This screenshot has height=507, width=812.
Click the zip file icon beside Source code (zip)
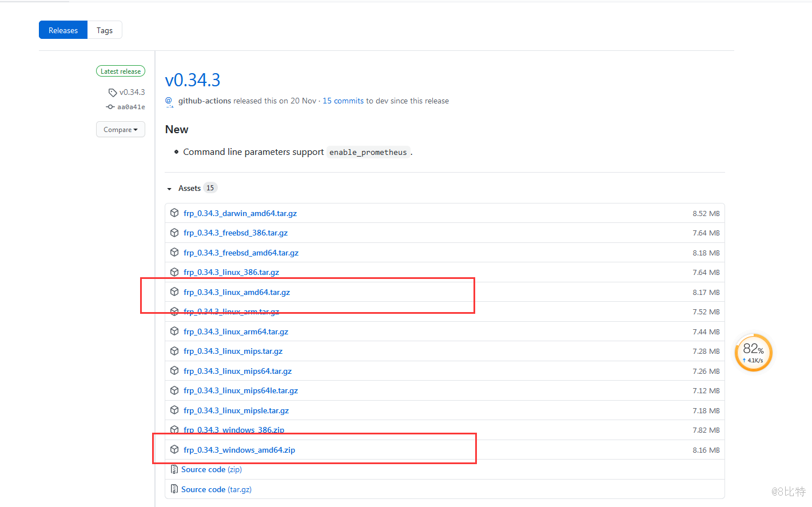174,470
